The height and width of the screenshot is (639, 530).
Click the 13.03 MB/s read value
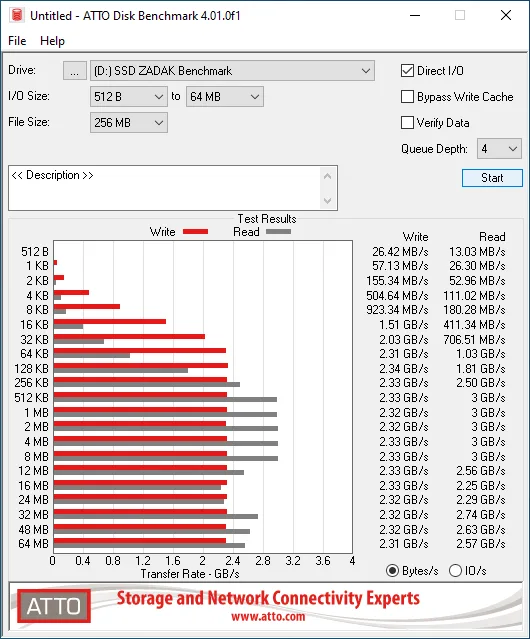(477, 251)
